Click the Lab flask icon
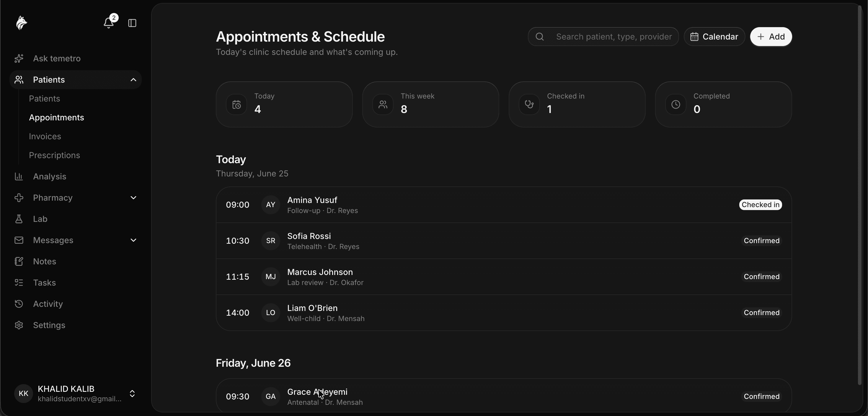Image resolution: width=868 pixels, height=416 pixels. [x=19, y=219]
